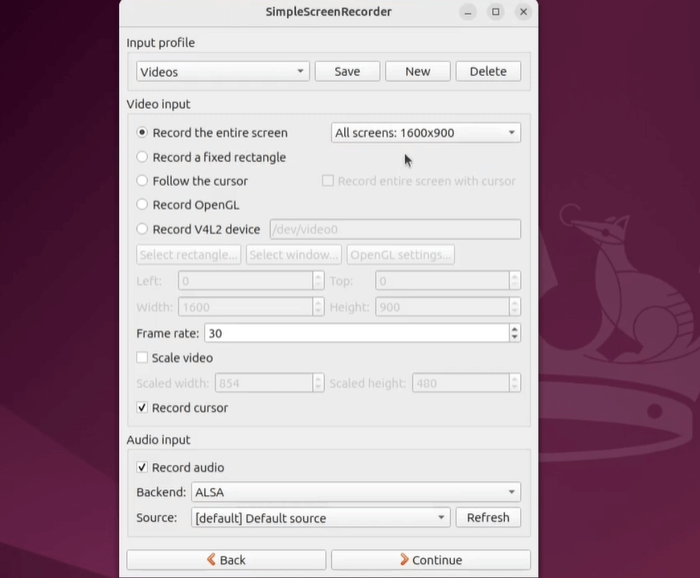Click the Scaled width 854 field

click(264, 383)
